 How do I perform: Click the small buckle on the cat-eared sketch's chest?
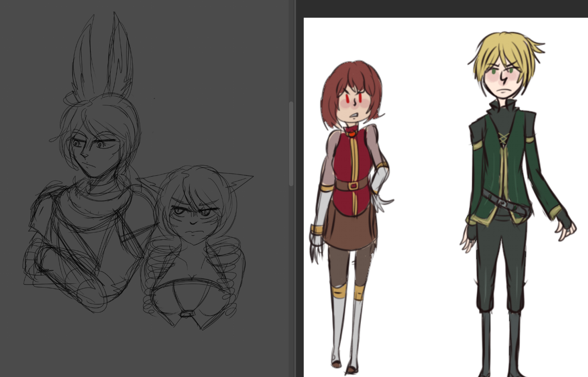click(187, 314)
